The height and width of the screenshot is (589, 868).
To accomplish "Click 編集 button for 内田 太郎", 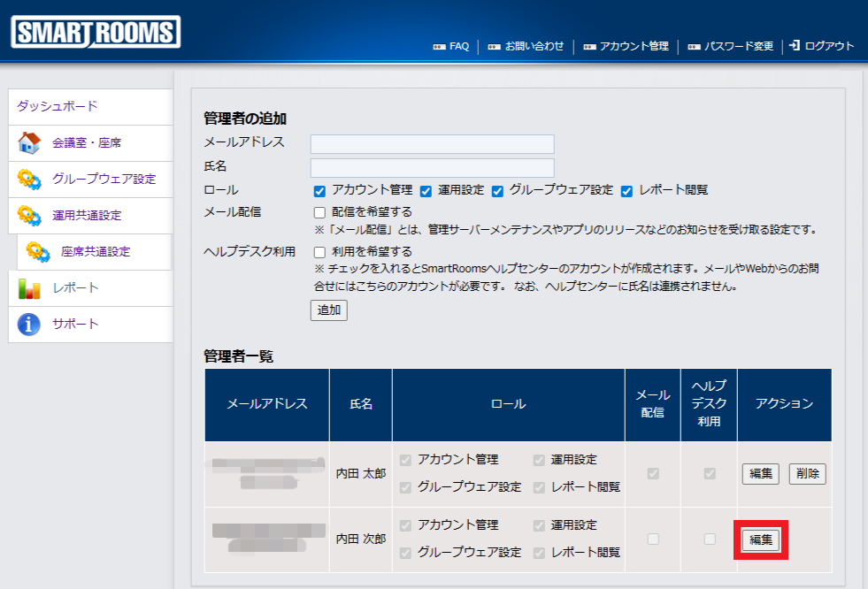I will tap(760, 474).
